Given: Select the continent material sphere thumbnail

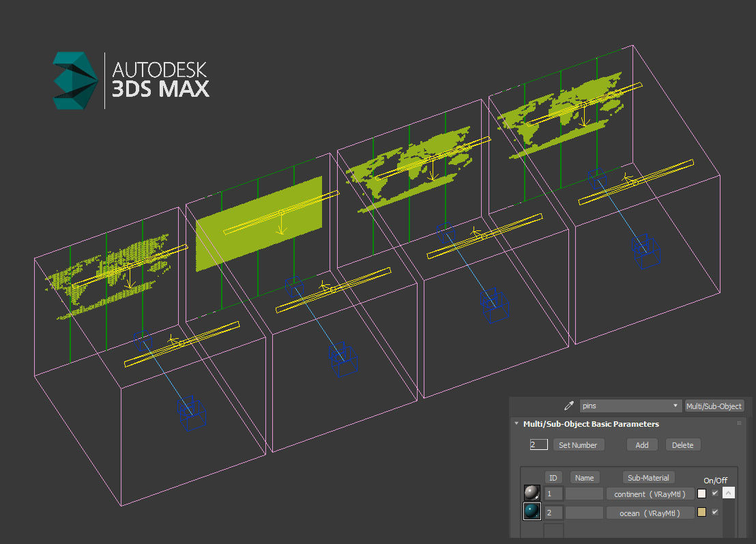Looking at the screenshot, I should pyautogui.click(x=532, y=493).
